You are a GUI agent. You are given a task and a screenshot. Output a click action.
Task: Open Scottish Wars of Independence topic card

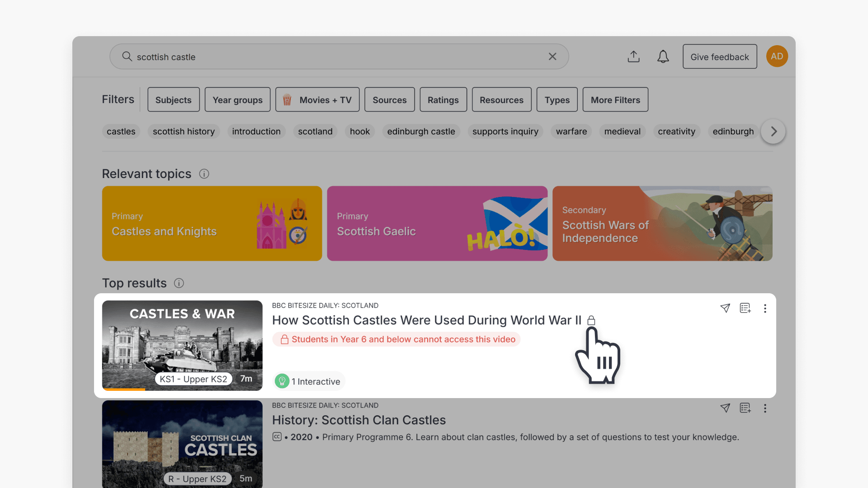click(662, 224)
